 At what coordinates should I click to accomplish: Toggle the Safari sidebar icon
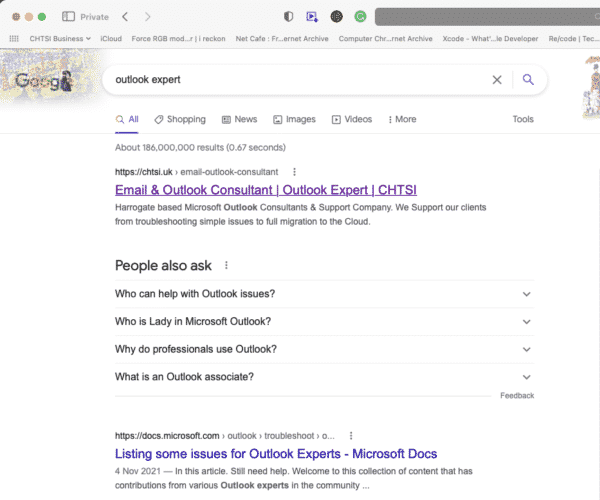tap(68, 17)
